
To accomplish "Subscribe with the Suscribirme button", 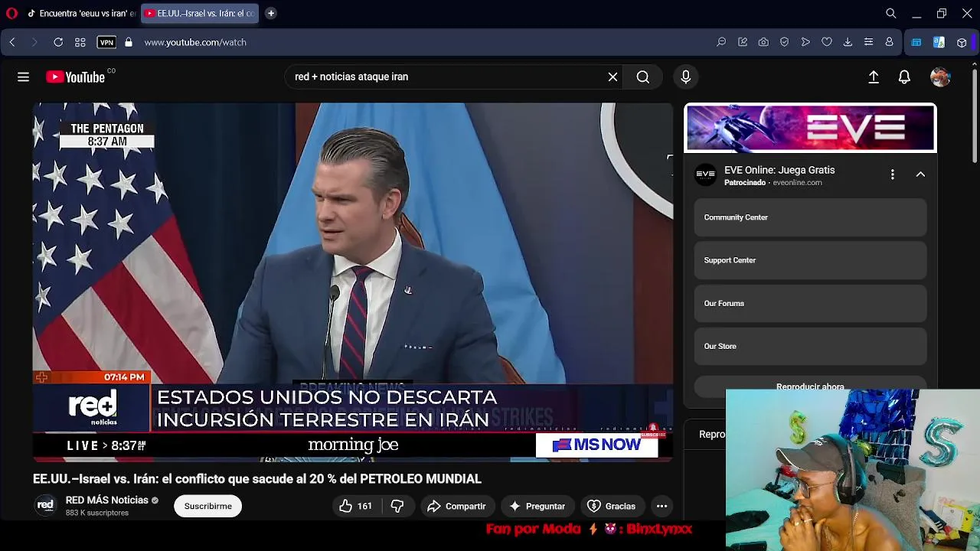I will pyautogui.click(x=207, y=506).
